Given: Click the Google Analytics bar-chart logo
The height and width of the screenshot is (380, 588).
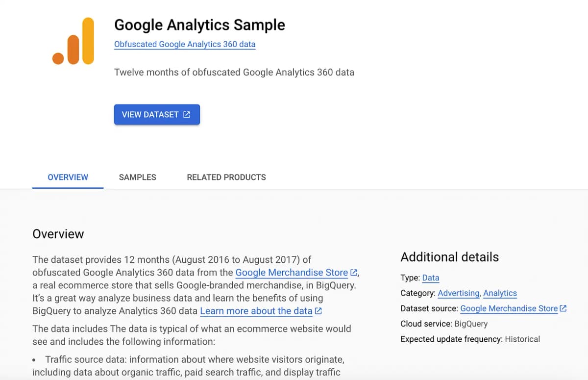Looking at the screenshot, I should [73, 41].
